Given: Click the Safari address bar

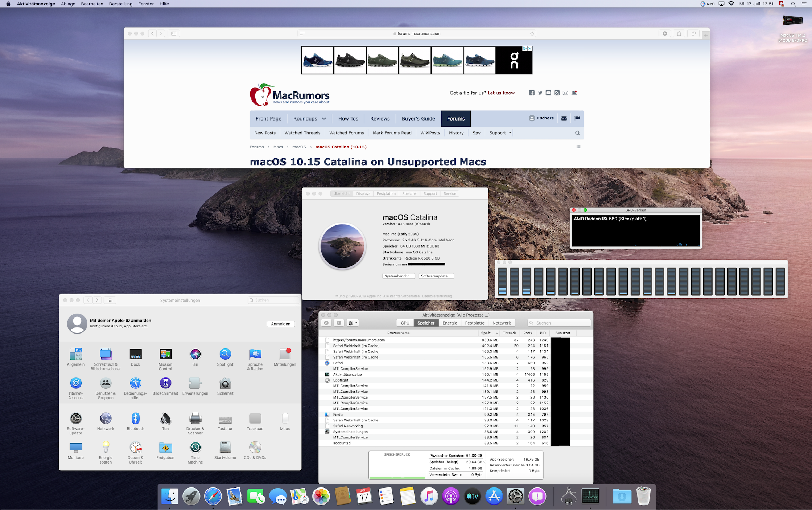Looking at the screenshot, I should pos(417,33).
